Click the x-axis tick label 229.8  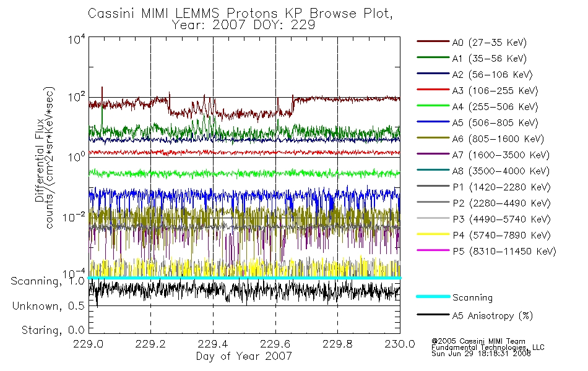tap(337, 344)
